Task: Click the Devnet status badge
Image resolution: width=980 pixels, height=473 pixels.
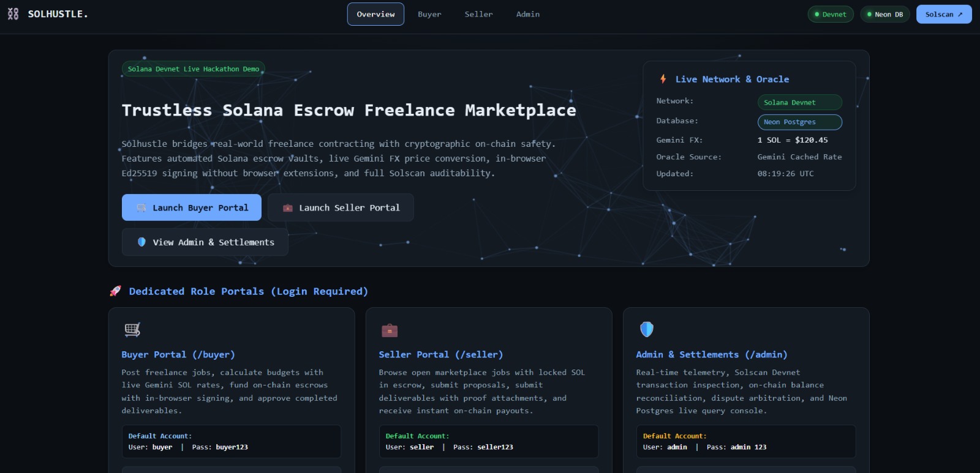Action: 831,14
